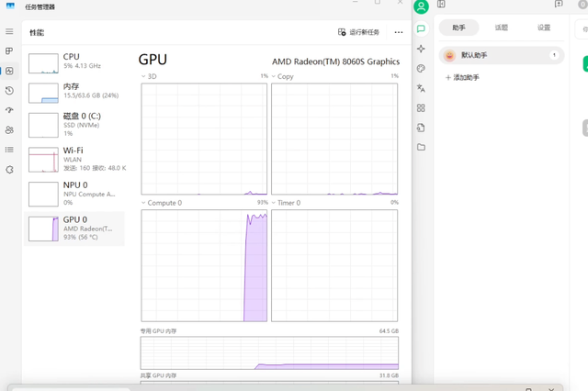This screenshot has width=588, height=391.
Task: Open the mini apps grid icon
Action: pyautogui.click(x=421, y=108)
